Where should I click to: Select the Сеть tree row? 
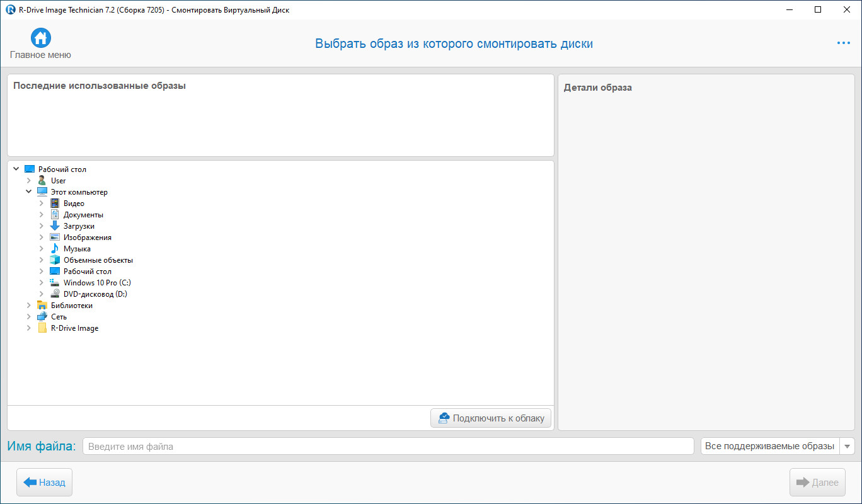tap(280, 317)
